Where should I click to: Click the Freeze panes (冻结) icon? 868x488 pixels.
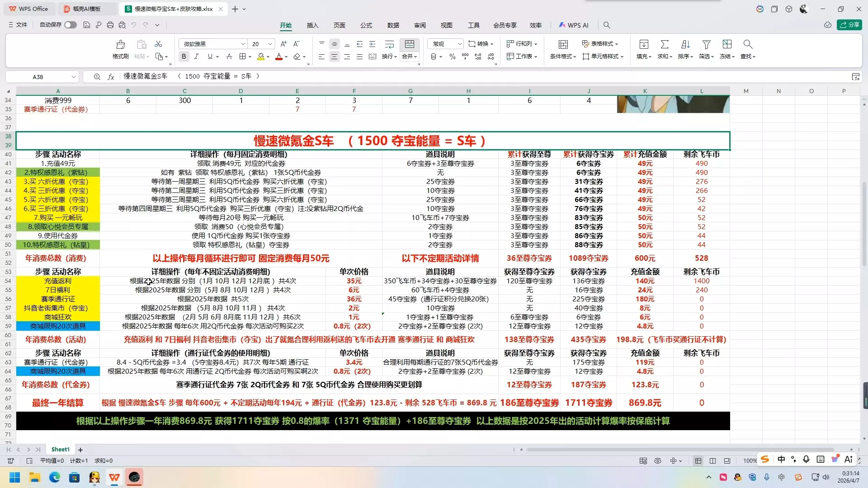click(727, 44)
